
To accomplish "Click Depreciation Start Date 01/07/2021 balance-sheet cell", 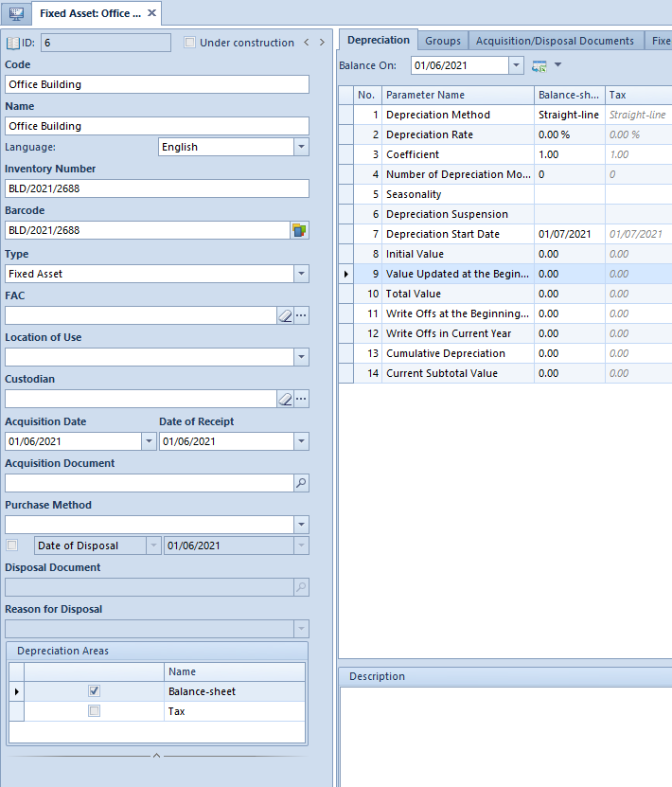I will pyautogui.click(x=569, y=234).
